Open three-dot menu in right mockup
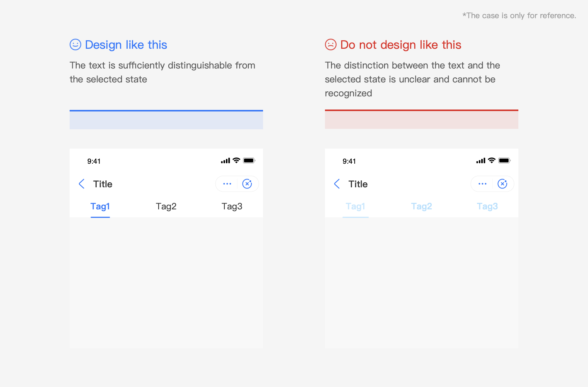 tap(482, 184)
